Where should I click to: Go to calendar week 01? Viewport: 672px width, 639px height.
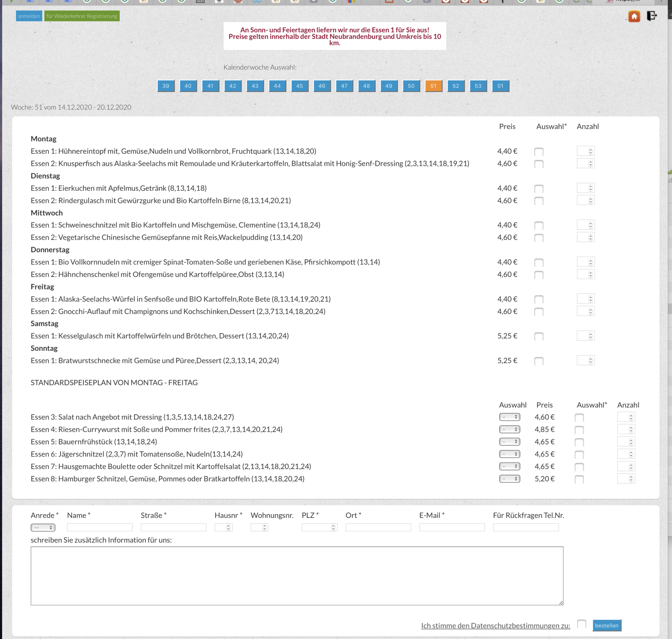pyautogui.click(x=500, y=86)
